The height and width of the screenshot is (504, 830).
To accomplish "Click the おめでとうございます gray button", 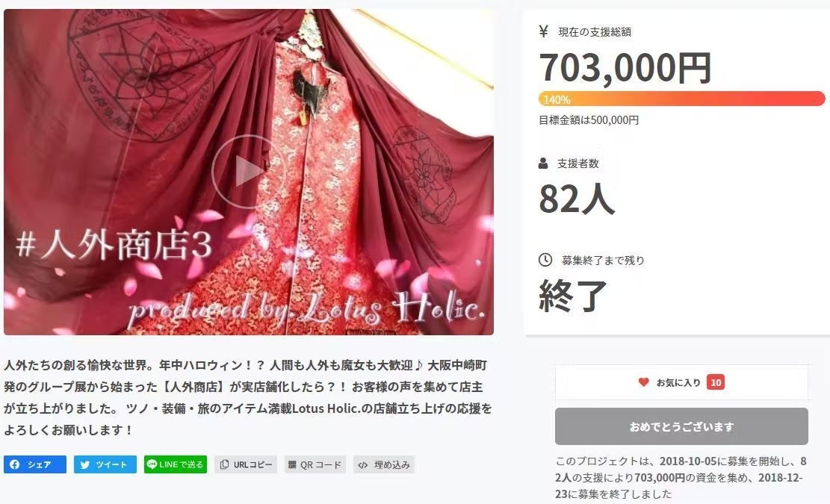I will [681, 426].
